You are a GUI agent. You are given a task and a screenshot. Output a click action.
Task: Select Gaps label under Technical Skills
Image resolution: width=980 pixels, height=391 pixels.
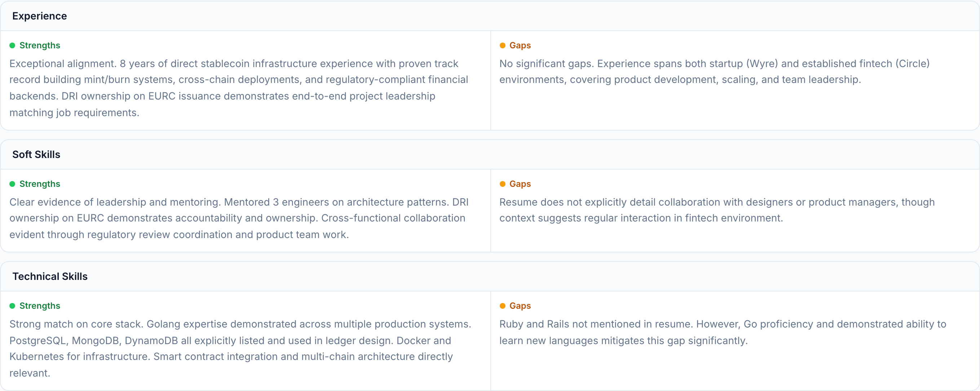(x=520, y=306)
